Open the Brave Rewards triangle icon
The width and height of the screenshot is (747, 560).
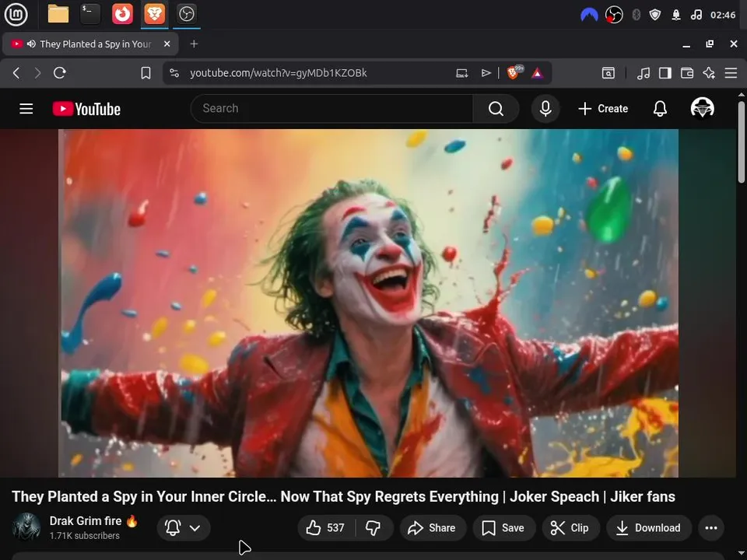[538, 73]
